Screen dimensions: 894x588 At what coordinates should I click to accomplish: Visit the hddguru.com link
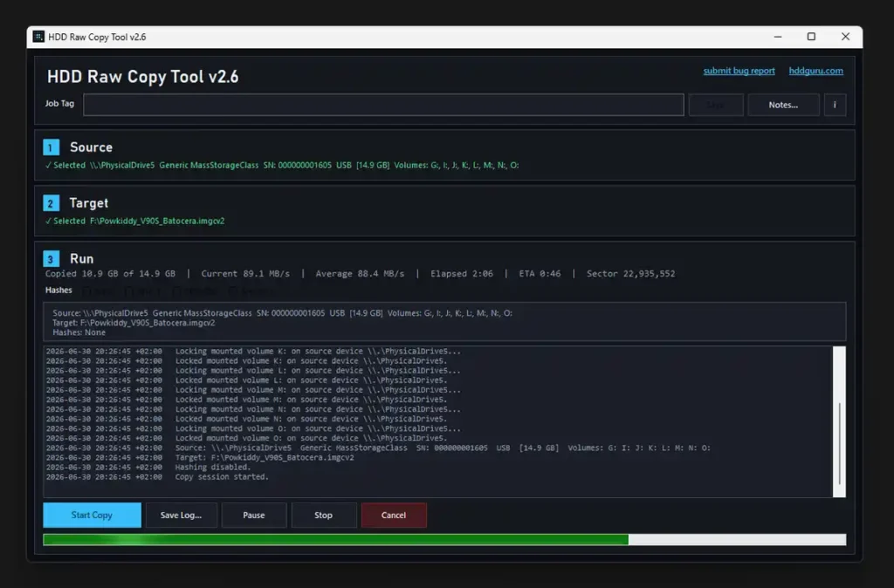816,71
